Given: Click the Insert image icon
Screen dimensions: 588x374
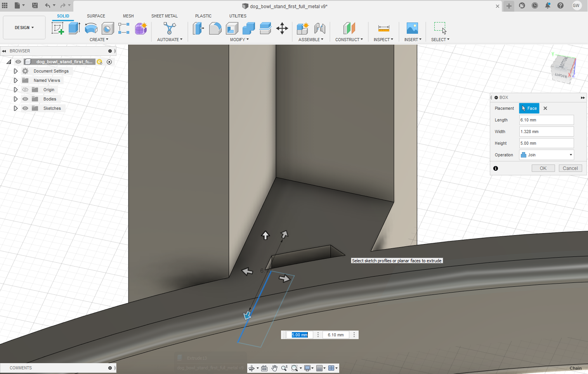Looking at the screenshot, I should [412, 28].
